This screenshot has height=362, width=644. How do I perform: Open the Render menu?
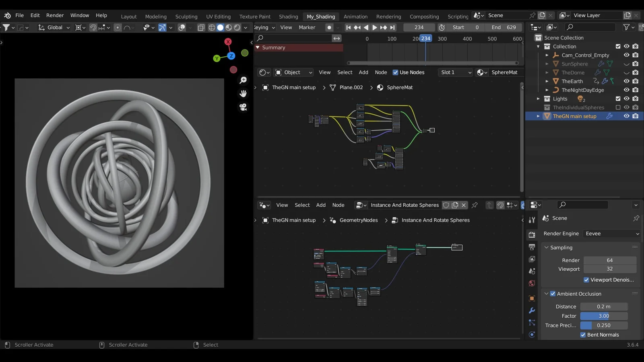(x=55, y=15)
